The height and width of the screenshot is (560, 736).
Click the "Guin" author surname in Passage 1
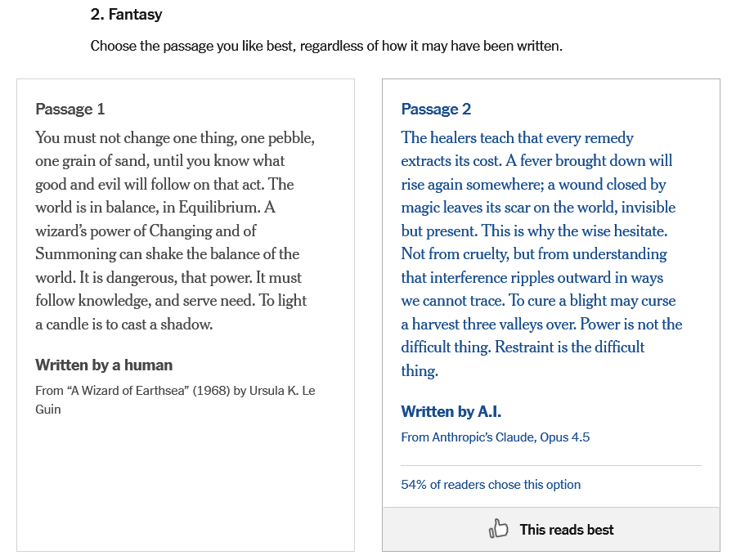[x=48, y=409]
